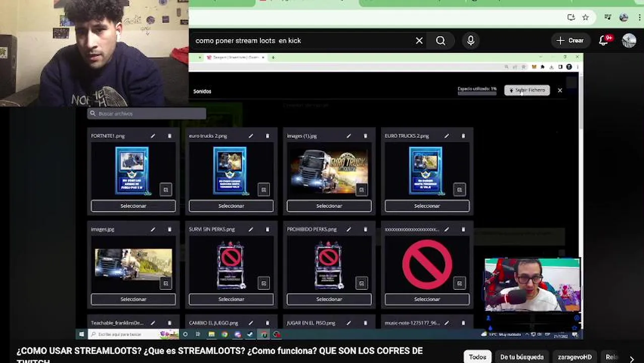Image resolution: width=644 pixels, height=363 pixels.
Task: Click the Subir Fichero upload button
Action: click(527, 90)
